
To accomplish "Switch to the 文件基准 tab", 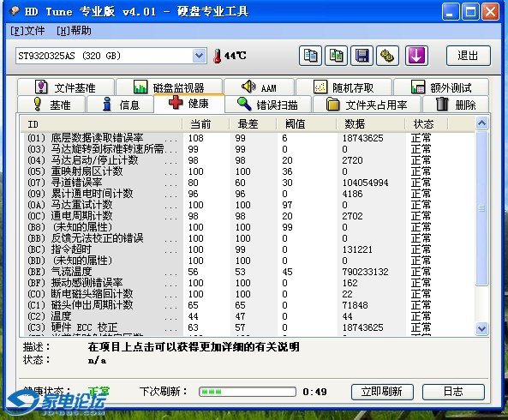I will coord(66,87).
